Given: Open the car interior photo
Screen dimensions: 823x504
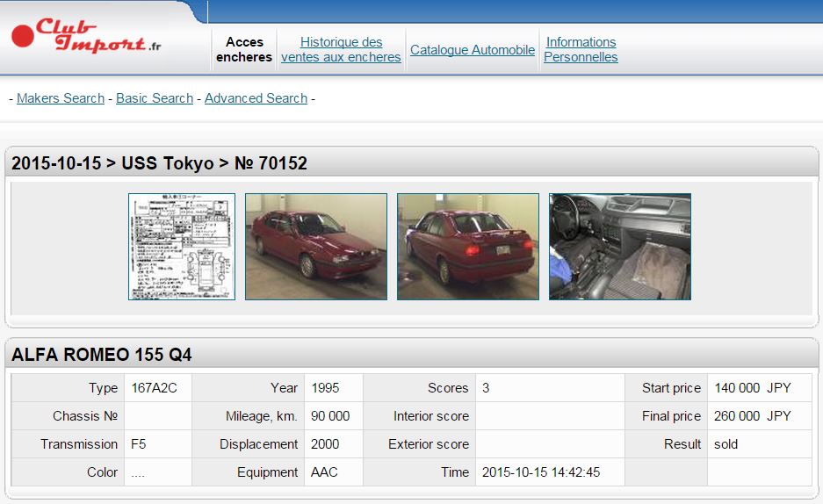Looking at the screenshot, I should 620,247.
